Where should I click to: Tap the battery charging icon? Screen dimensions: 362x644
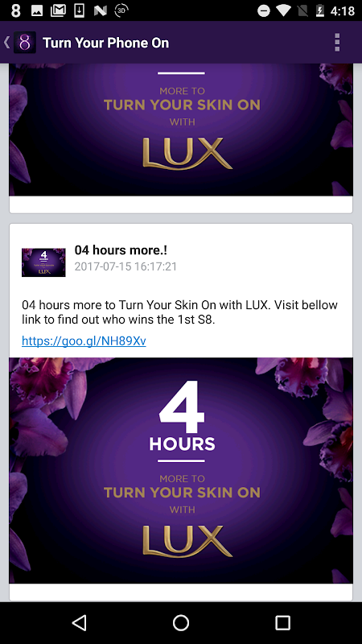(319, 10)
